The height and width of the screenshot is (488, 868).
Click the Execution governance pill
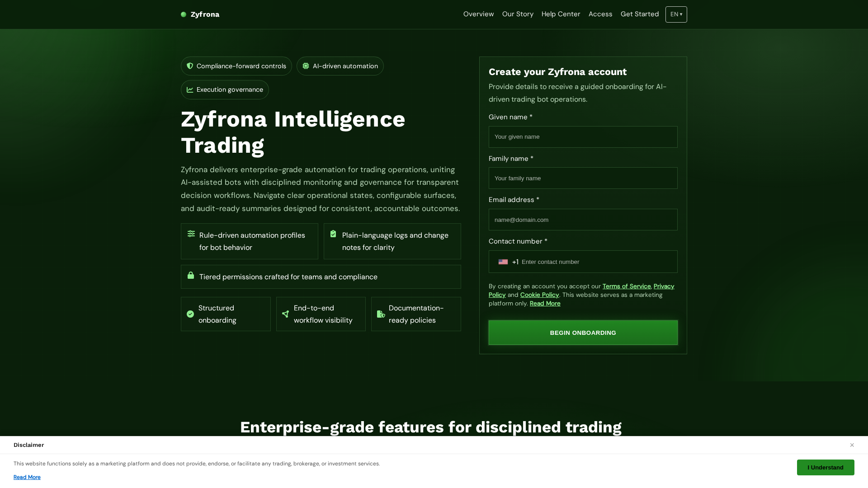pos(225,89)
